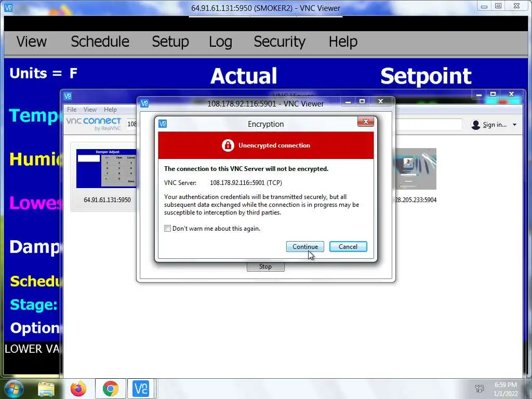Image resolution: width=532 pixels, height=399 pixels.
Task: Open View menu in inner VNC Viewer window
Action: 90,110
